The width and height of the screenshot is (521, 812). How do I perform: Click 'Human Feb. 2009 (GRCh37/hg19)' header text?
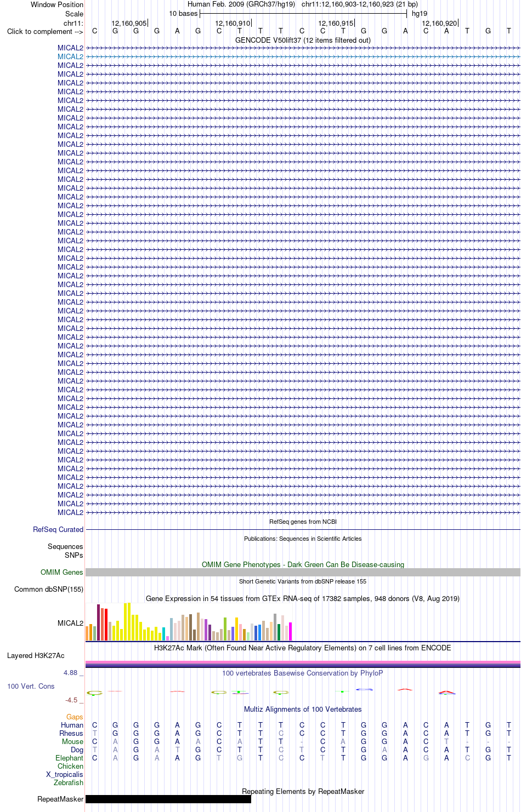(x=241, y=4)
